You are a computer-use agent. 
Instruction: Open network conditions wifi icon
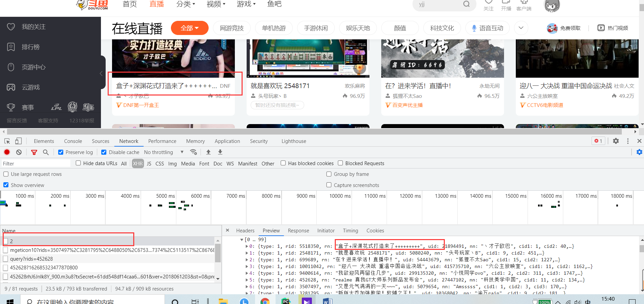point(193,152)
